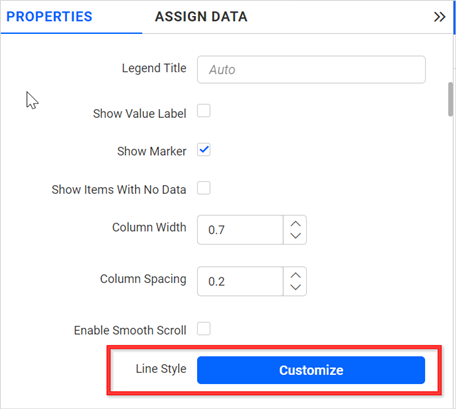Enable Smooth Scroll checkbox
The image size is (456, 409).
(x=204, y=329)
